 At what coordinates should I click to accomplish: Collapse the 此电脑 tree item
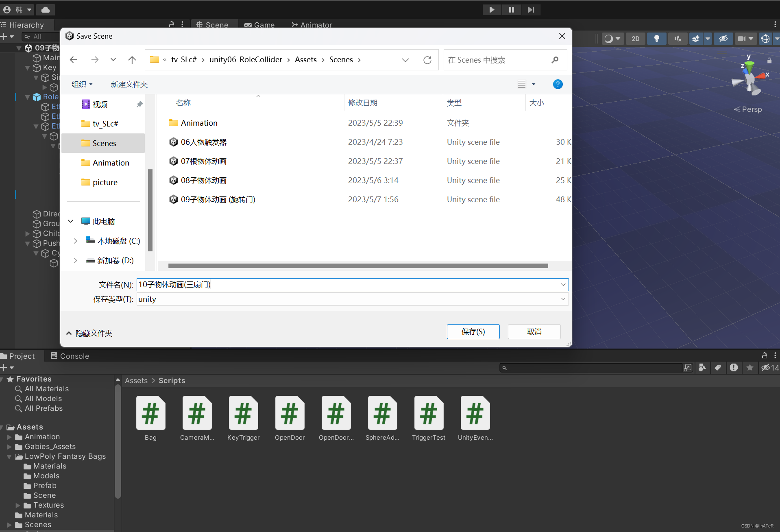pos(70,221)
